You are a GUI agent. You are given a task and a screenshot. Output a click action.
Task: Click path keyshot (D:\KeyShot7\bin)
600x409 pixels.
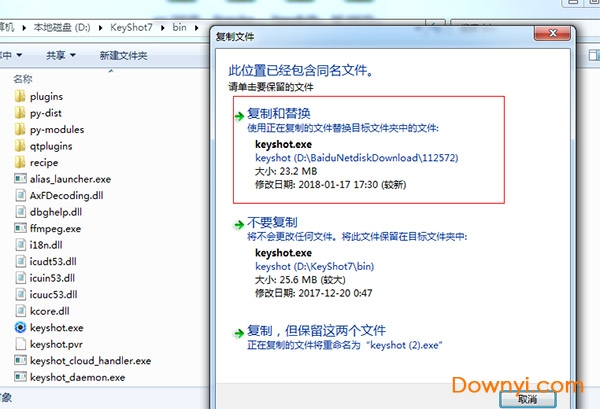[315, 266]
